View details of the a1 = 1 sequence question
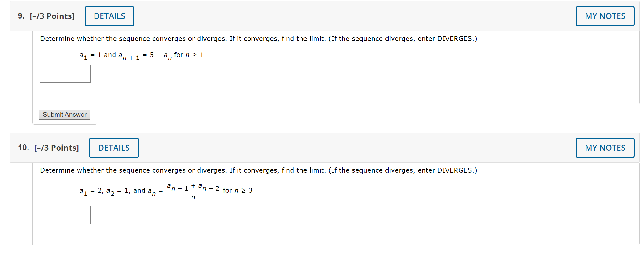The image size is (644, 270). (109, 16)
